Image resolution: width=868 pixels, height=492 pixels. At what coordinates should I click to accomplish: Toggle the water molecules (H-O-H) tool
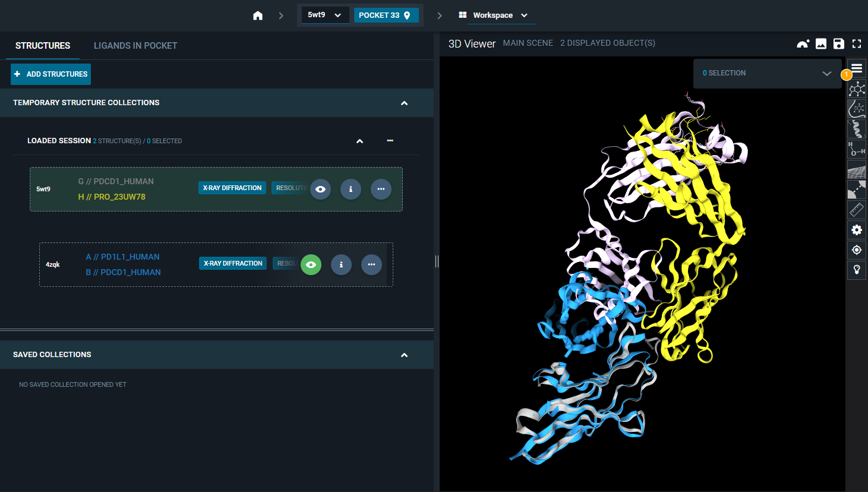pyautogui.click(x=857, y=149)
